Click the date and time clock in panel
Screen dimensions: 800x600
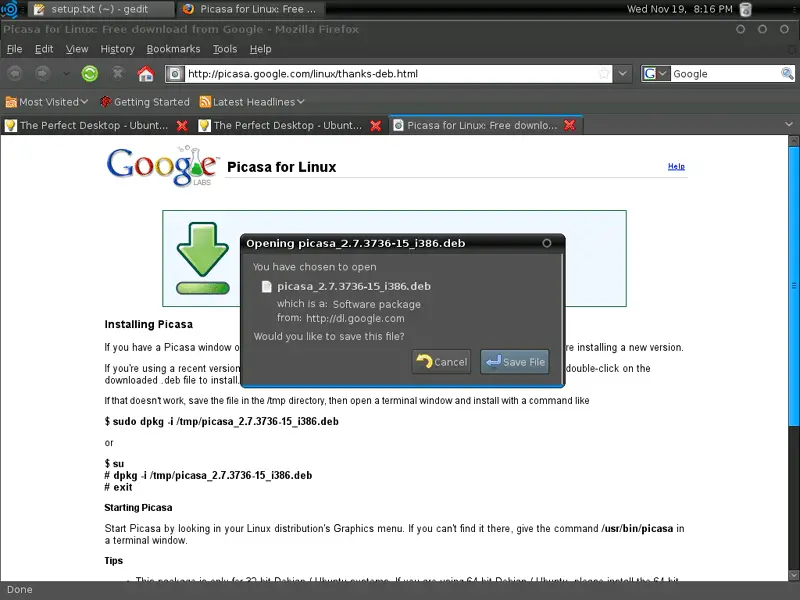pyautogui.click(x=680, y=9)
